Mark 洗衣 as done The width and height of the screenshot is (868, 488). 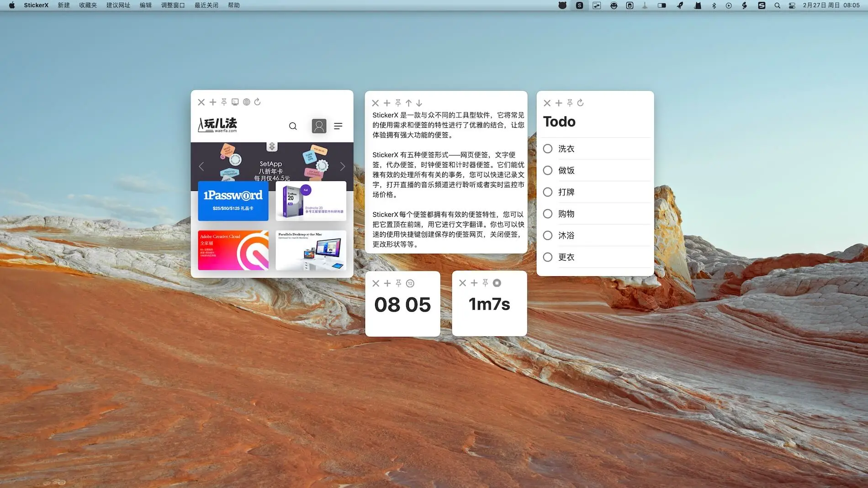(548, 149)
